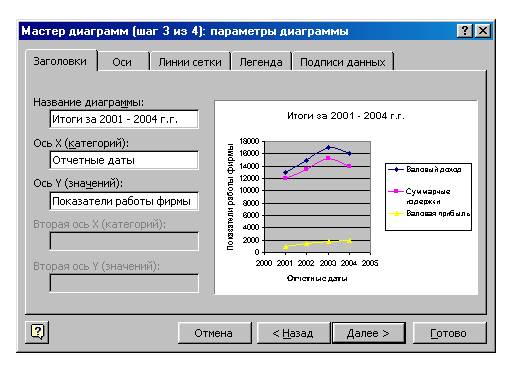This screenshot has width=515, height=373.
Task: Click the chart plot area preview
Action: pos(317,197)
